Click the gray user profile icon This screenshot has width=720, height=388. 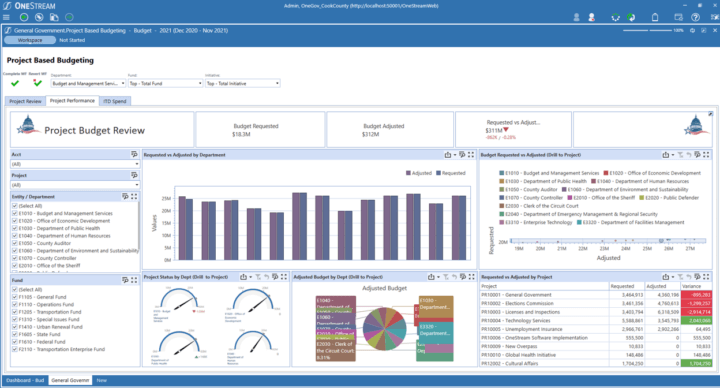pos(576,17)
